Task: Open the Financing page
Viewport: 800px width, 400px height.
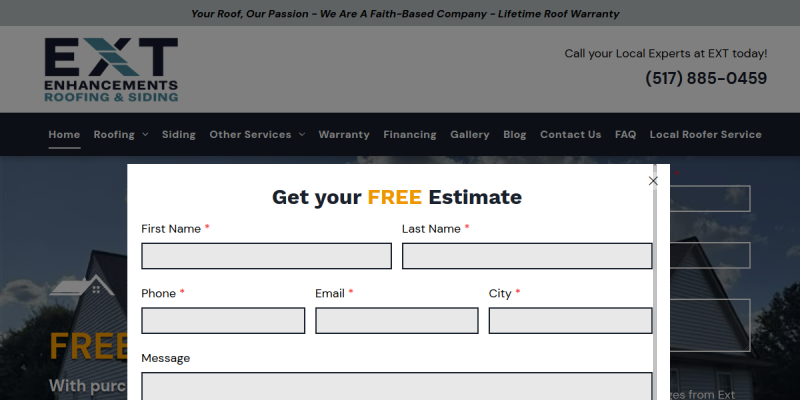Action: pos(410,135)
